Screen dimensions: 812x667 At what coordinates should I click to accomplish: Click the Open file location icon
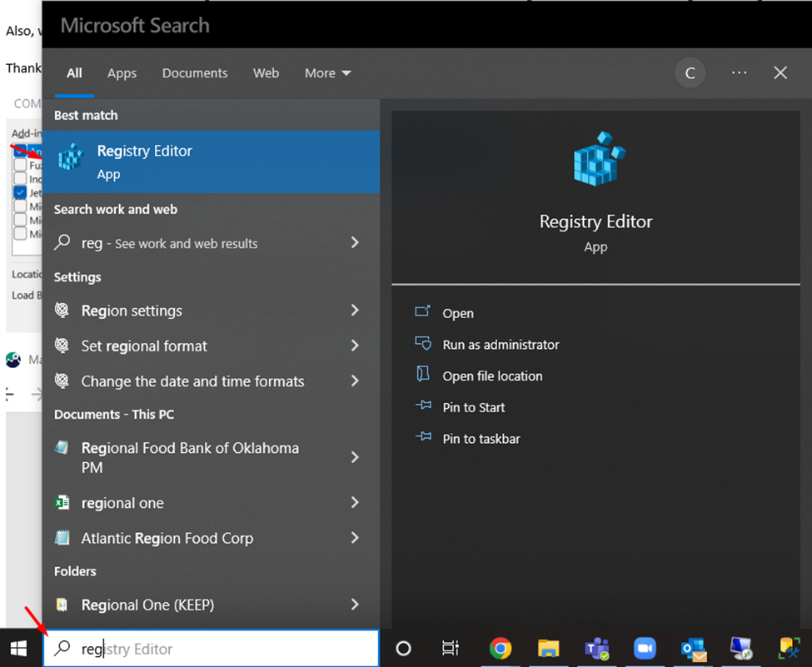tap(422, 374)
